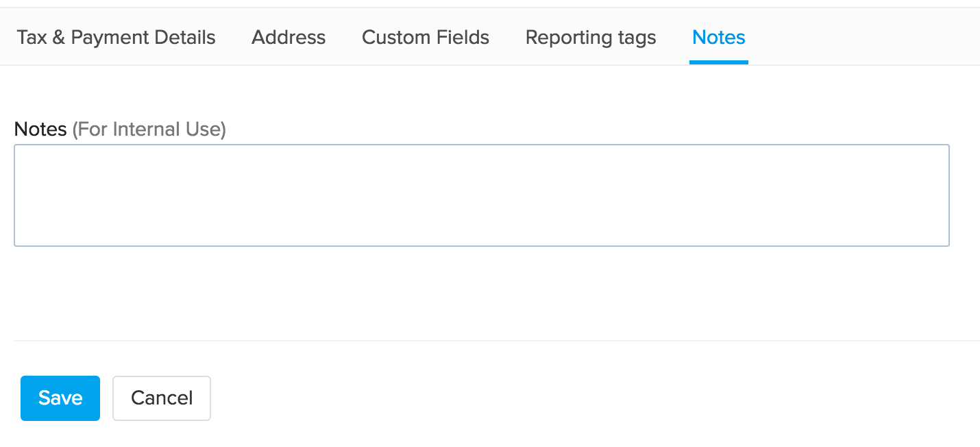The width and height of the screenshot is (980, 447).
Task: Show the Reporting tags section
Action: (x=591, y=37)
